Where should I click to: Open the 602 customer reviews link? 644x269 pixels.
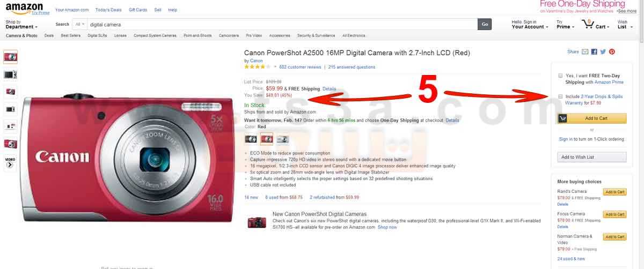(x=300, y=67)
